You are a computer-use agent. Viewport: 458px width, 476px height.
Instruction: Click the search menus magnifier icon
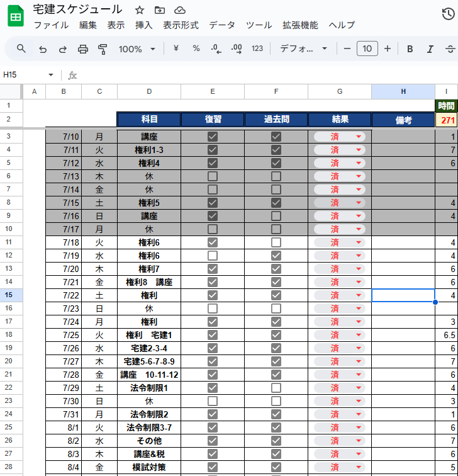tap(21, 49)
